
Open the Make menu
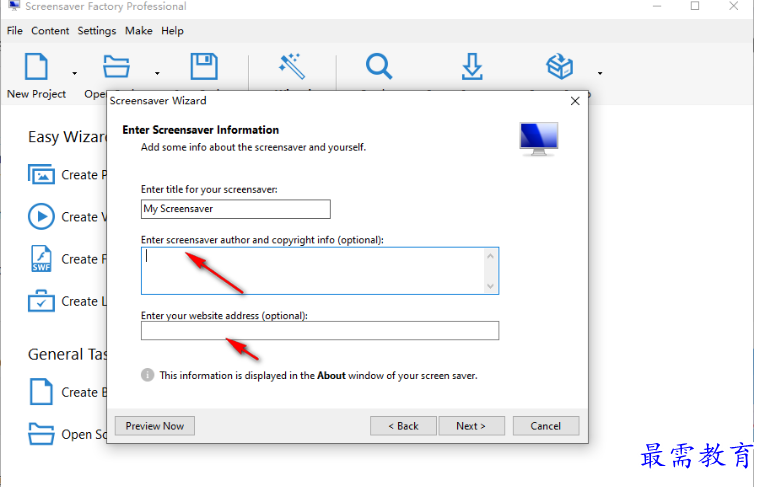click(x=139, y=31)
